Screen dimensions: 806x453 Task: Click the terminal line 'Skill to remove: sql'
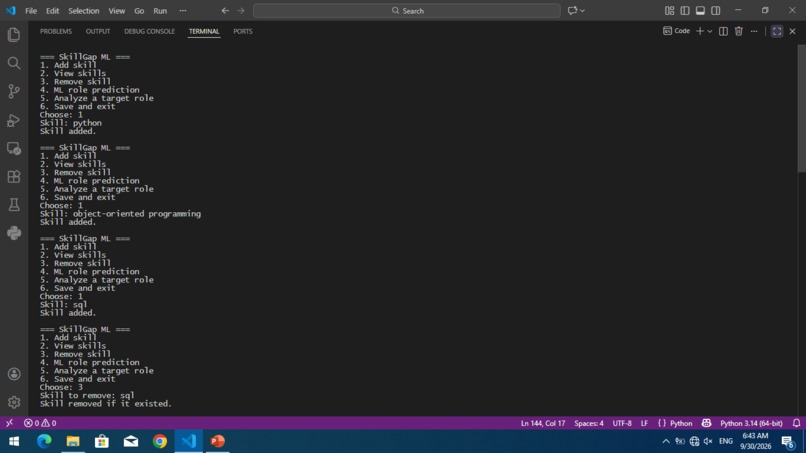(87, 395)
